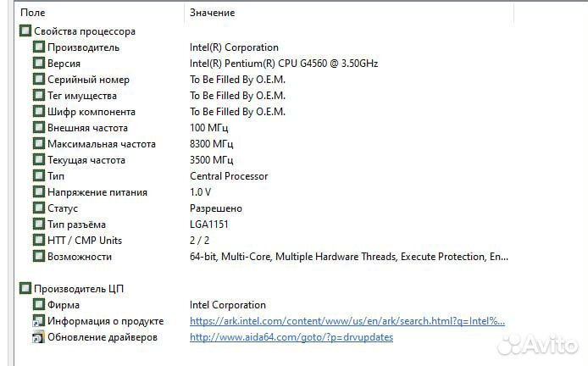Click the 'Intel(R) Corporation' value
The height and width of the screenshot is (366, 588).
pos(234,47)
